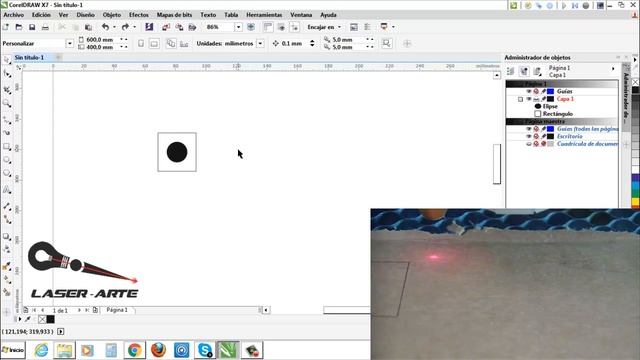Image resolution: width=640 pixels, height=360 pixels.
Task: Click the Guías layer color swatch
Action: tap(551, 91)
